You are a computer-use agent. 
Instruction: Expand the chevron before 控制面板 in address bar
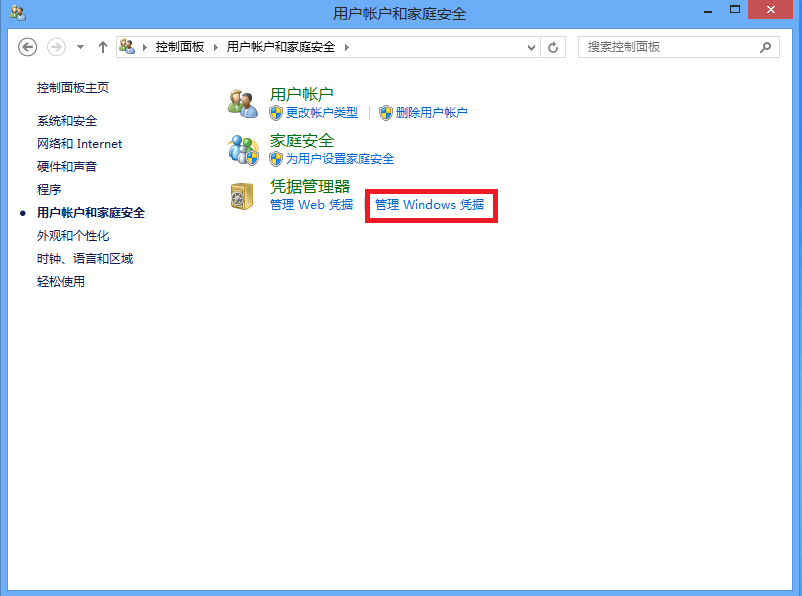pyautogui.click(x=145, y=47)
